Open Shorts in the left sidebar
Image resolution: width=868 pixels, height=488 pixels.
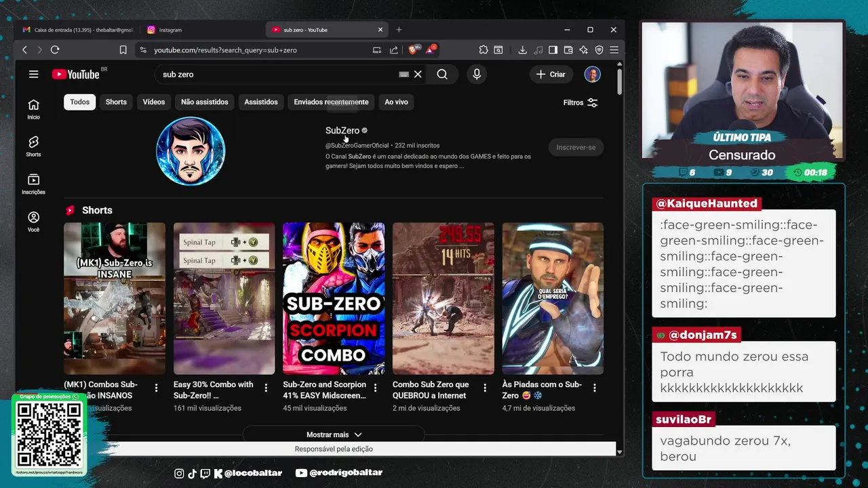coord(33,146)
